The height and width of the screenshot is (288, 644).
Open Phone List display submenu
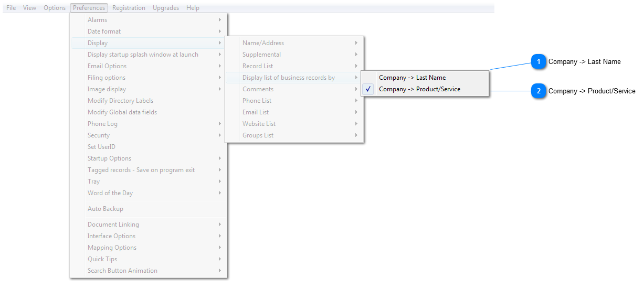click(x=294, y=101)
